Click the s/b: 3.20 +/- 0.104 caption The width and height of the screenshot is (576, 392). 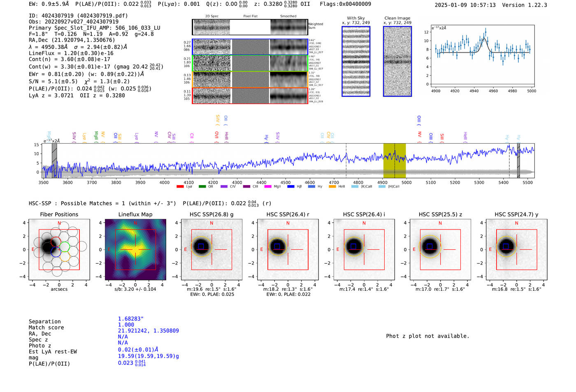[x=135, y=289]
